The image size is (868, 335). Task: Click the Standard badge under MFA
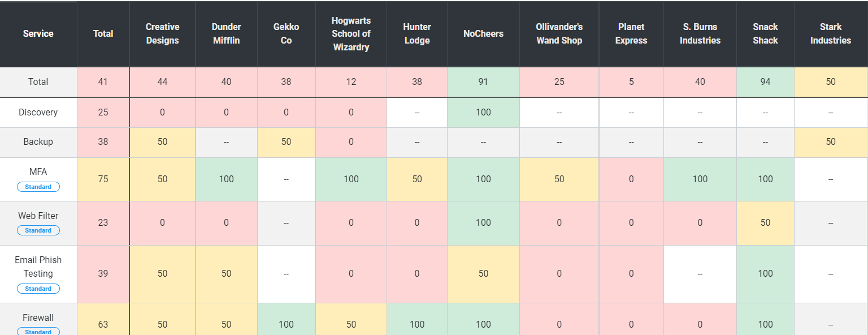click(x=38, y=187)
